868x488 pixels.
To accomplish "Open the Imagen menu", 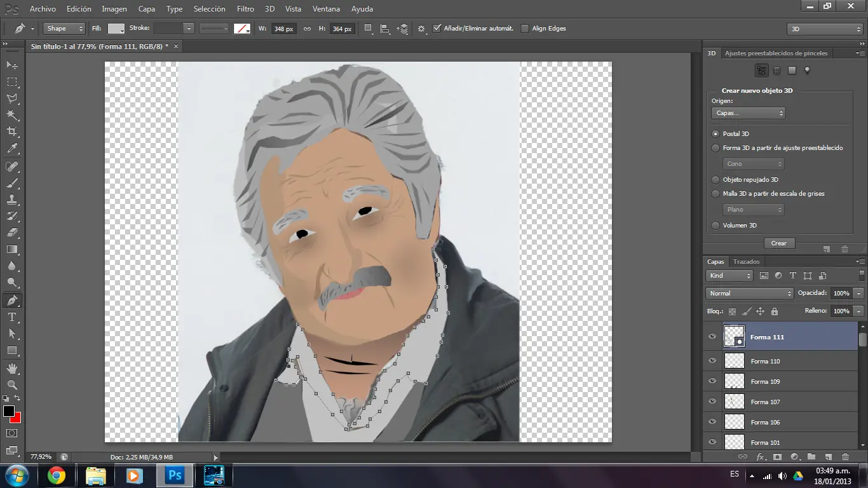I will pyautogui.click(x=114, y=9).
